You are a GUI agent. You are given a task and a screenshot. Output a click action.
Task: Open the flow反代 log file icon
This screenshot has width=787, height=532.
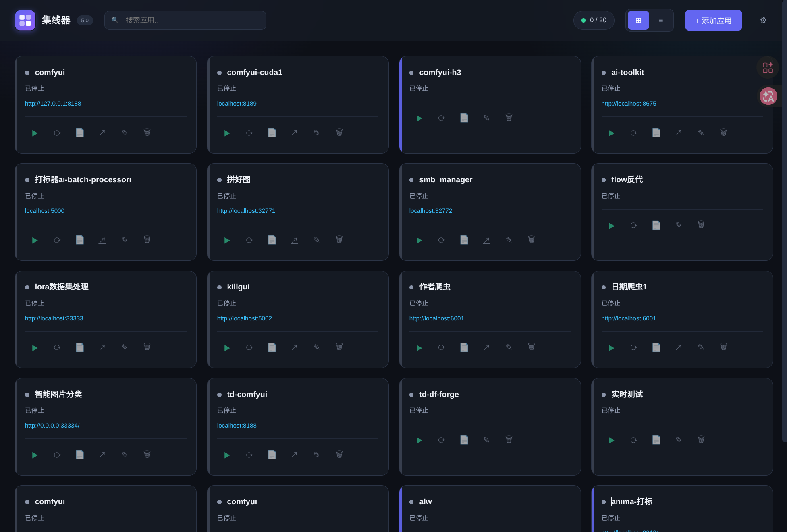656,225
